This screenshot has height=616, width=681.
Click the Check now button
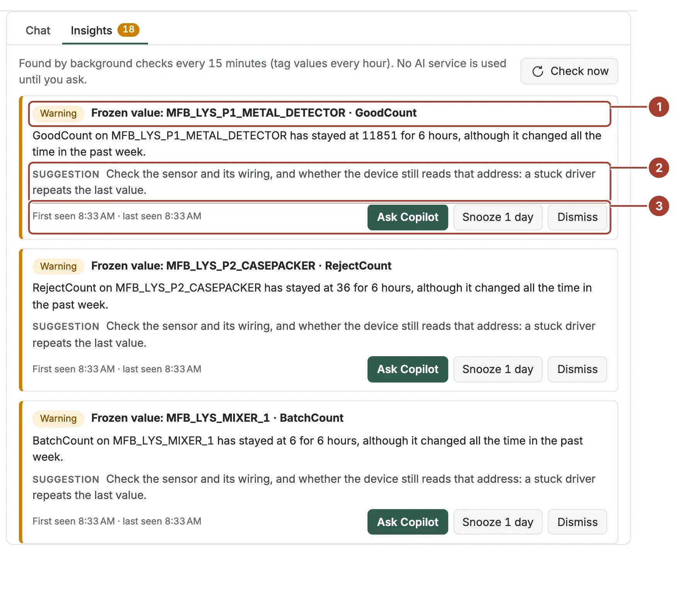[x=569, y=71]
